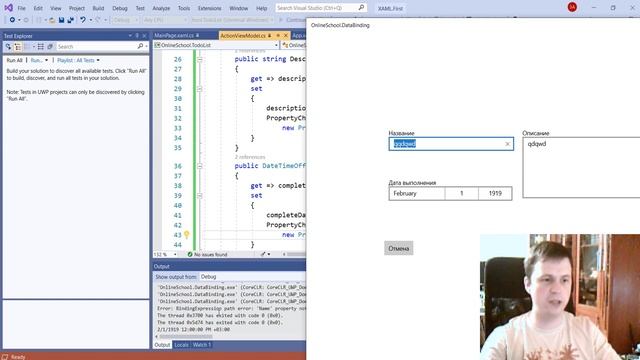
Task: Click the Visual Studio logo icon
Action: pos(8,7)
